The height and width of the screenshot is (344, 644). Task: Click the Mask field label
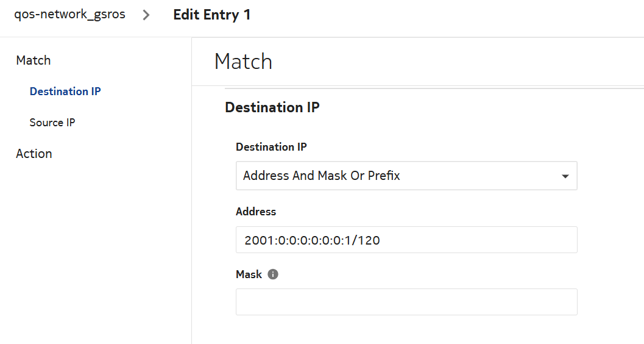[x=249, y=274]
